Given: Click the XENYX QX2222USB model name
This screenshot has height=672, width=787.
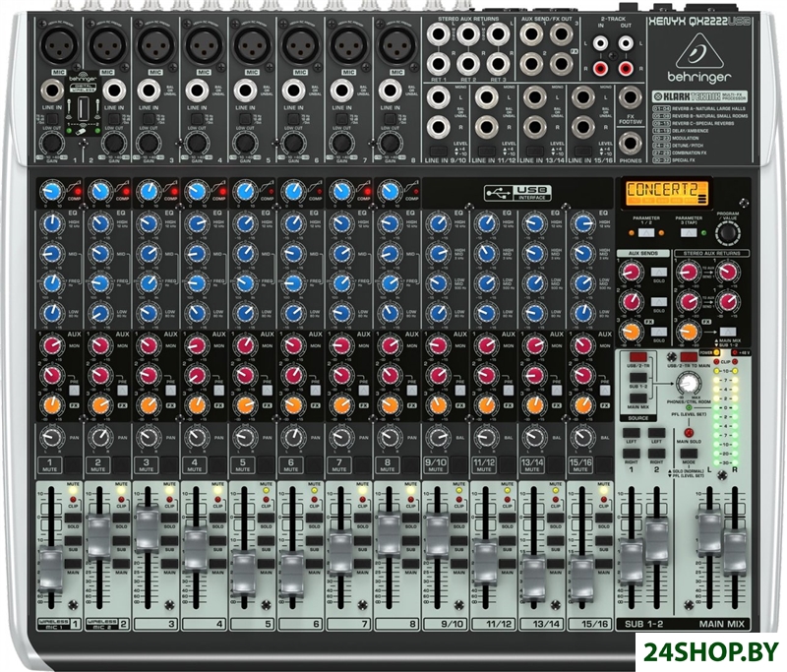Looking at the screenshot, I should point(699,21).
